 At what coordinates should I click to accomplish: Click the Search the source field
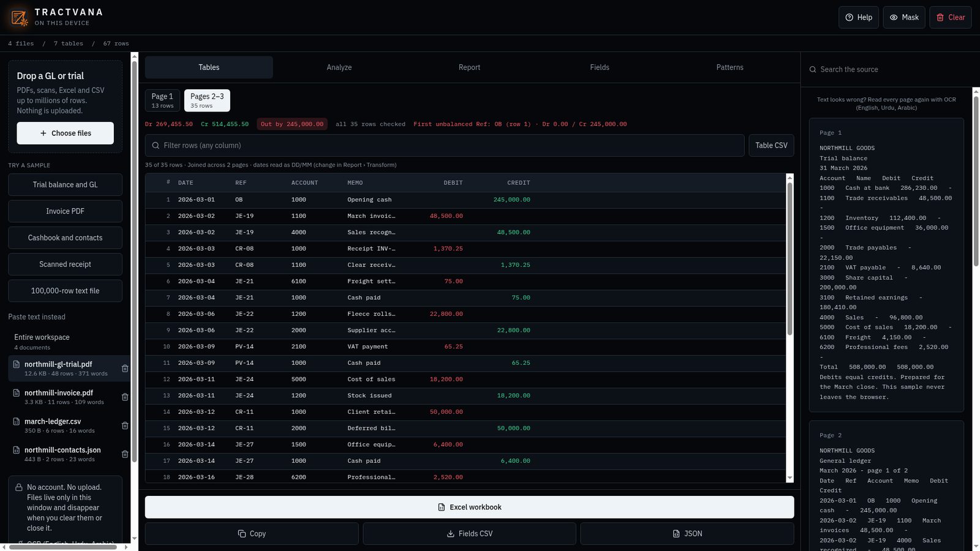(889, 70)
